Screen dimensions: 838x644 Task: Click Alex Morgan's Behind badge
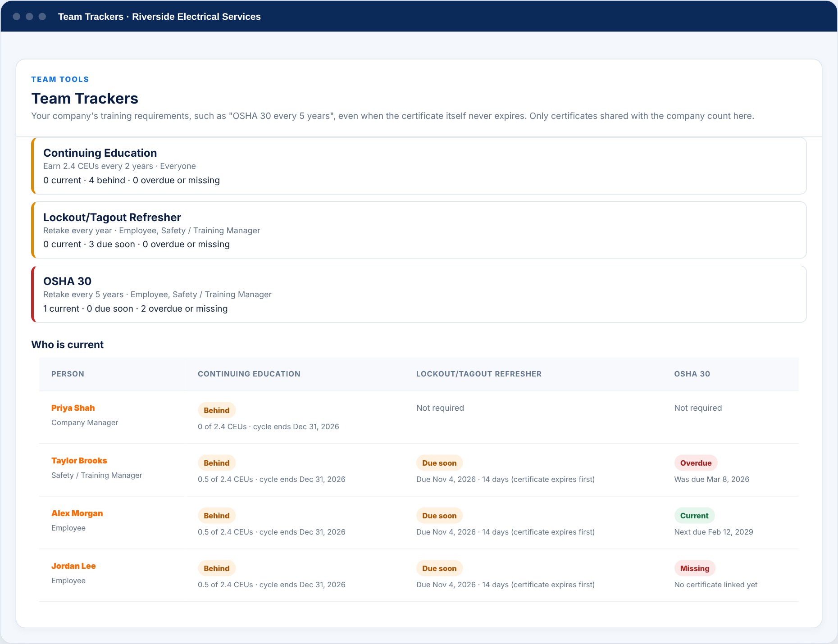(x=217, y=516)
